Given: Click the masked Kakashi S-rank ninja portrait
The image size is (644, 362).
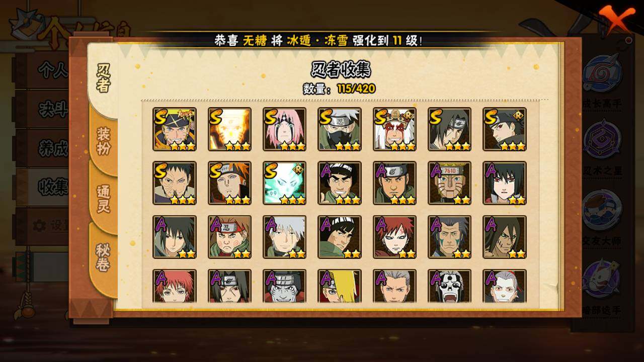Looking at the screenshot, I should pos(339,129).
